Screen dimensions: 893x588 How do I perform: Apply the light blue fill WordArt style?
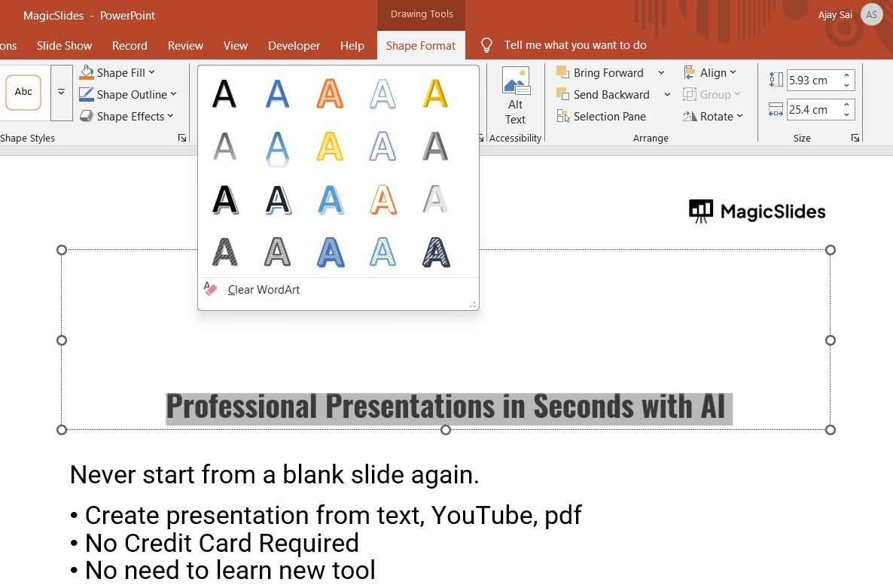point(331,200)
